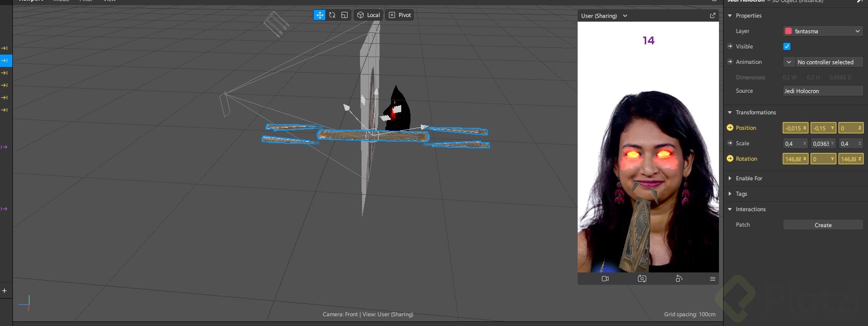
Task: Click the plus icon in left strip
Action: (x=5, y=290)
